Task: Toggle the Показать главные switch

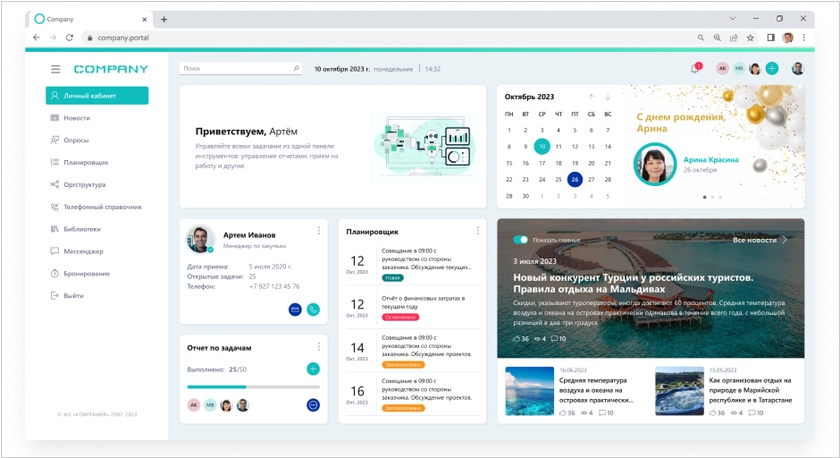Action: (520, 240)
